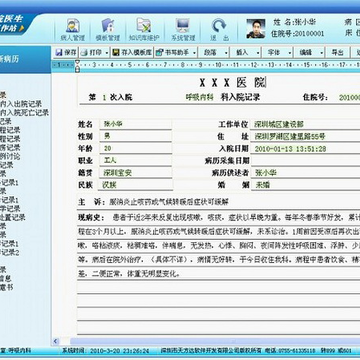Click 存入模板库 save to template library

[x=132, y=52]
